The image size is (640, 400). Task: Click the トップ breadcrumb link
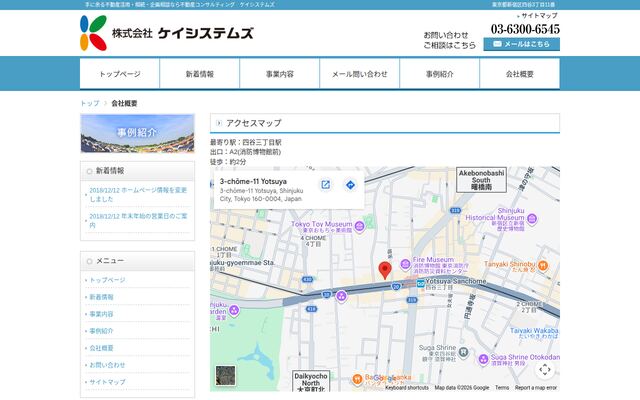pyautogui.click(x=90, y=103)
